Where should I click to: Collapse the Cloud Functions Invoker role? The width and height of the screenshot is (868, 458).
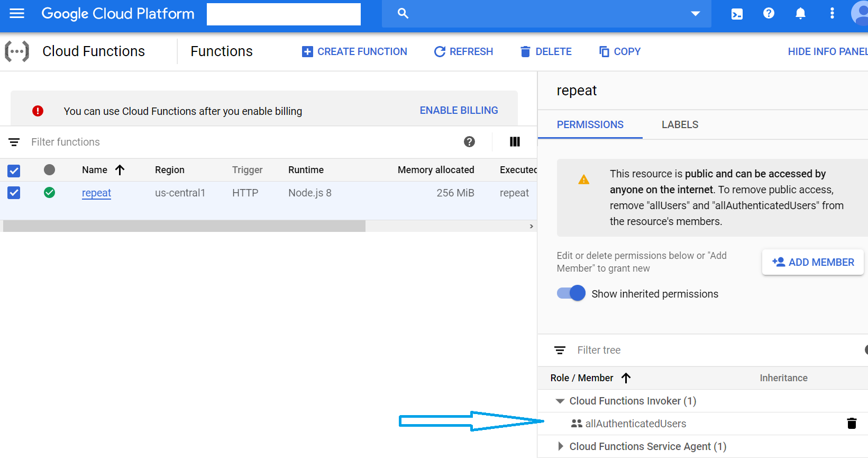click(x=560, y=401)
